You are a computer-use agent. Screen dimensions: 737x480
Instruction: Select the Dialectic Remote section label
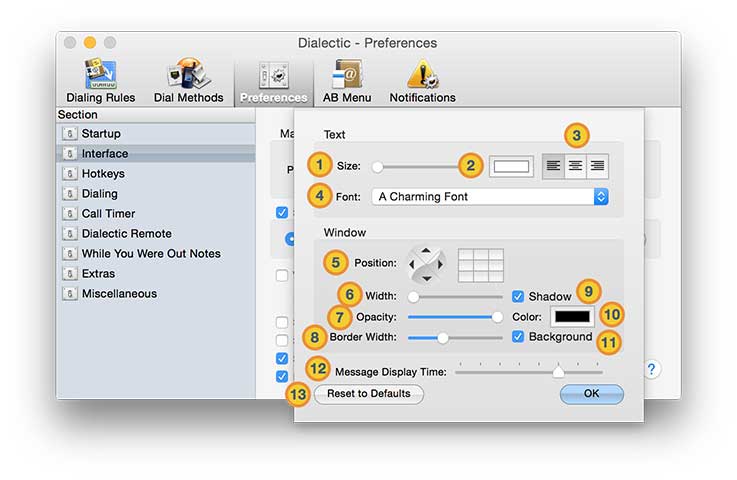click(x=126, y=234)
